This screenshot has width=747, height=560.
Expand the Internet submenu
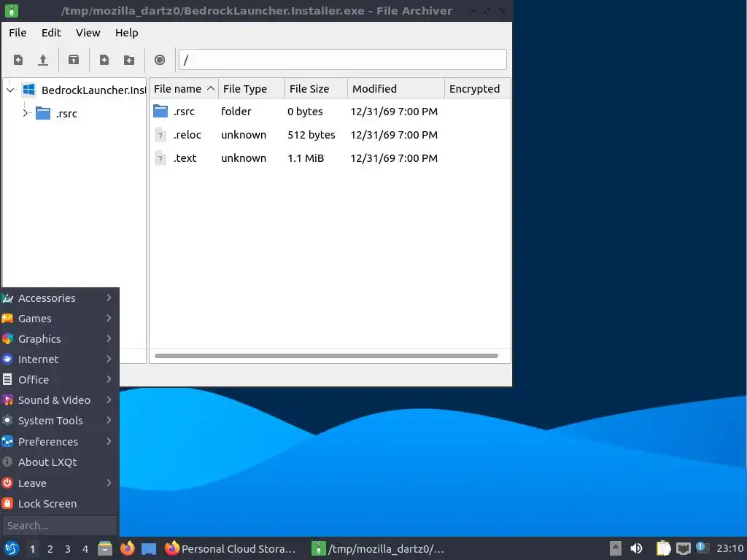tap(109, 359)
